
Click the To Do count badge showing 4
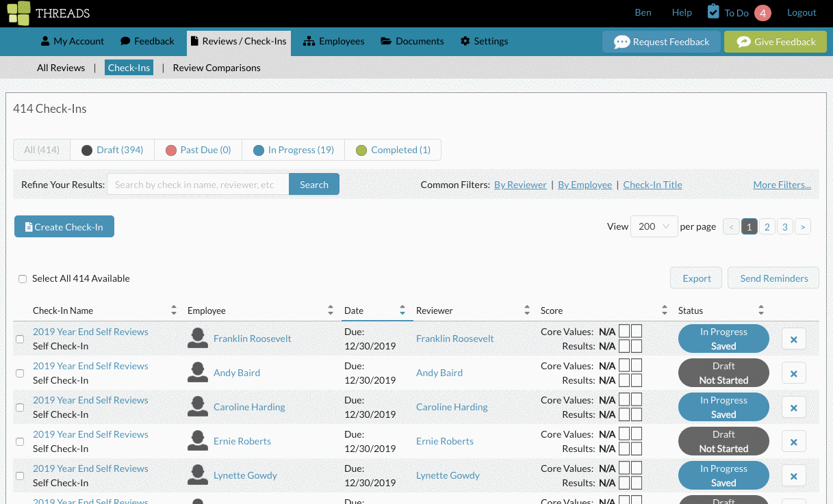point(762,13)
